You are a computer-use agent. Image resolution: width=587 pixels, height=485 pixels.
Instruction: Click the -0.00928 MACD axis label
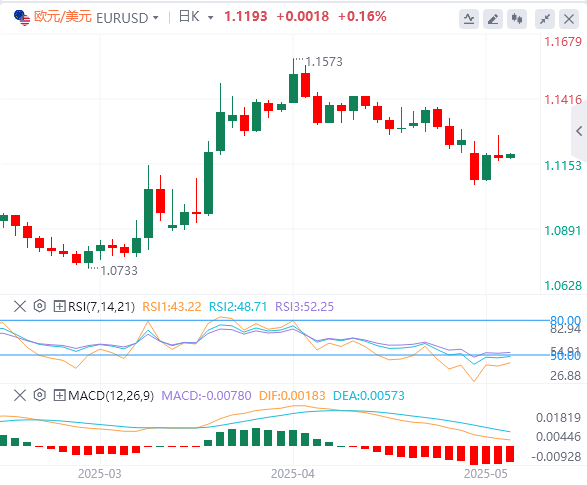pyautogui.click(x=556, y=457)
